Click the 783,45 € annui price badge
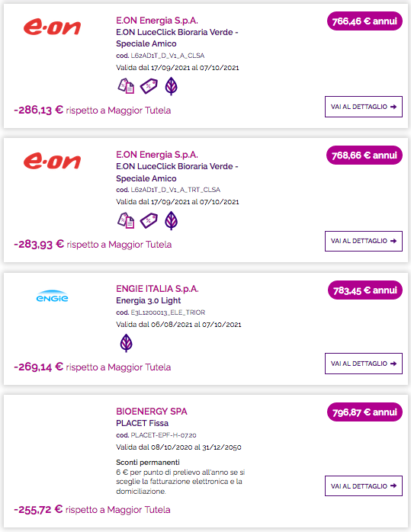This screenshot has height=532, width=411. (x=364, y=290)
